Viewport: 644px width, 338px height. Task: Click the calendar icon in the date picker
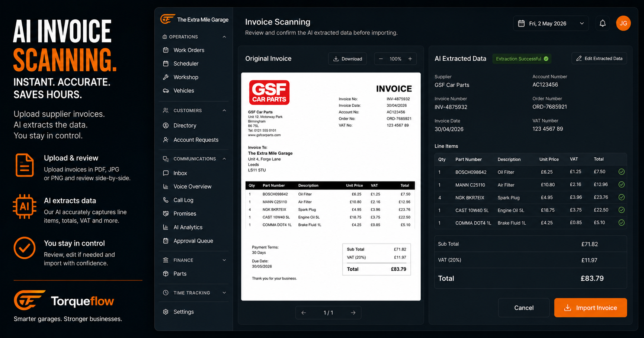[x=521, y=23]
